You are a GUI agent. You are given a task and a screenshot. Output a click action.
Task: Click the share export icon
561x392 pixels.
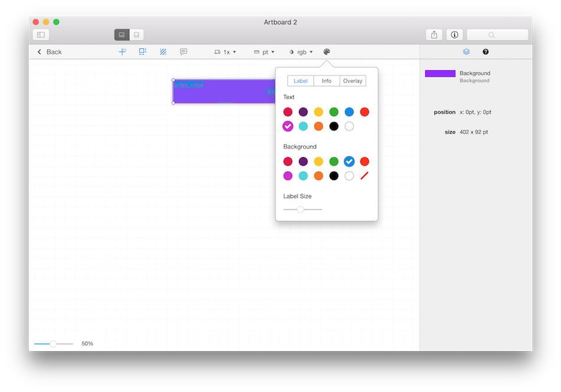[x=434, y=35]
